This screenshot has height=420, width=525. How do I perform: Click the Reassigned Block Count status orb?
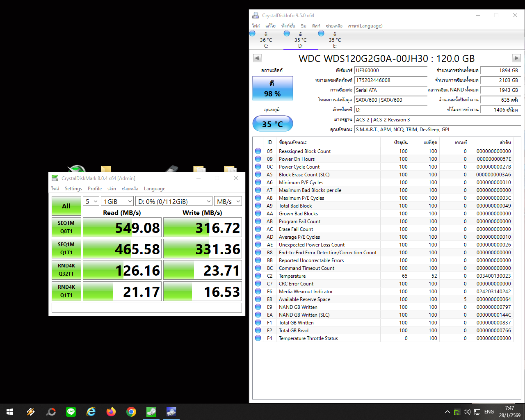click(258, 151)
